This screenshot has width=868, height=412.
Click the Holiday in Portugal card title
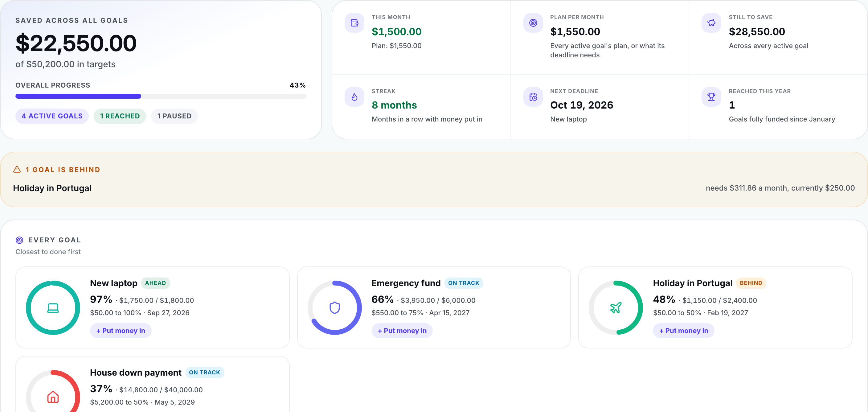[692, 283]
